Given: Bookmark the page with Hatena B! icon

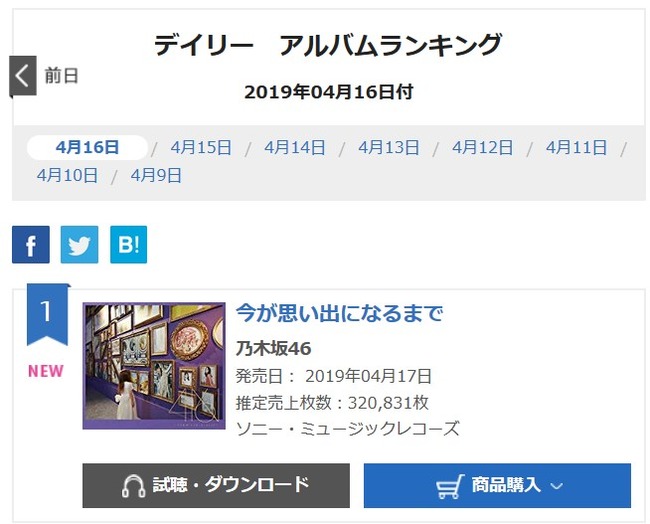Looking at the screenshot, I should coord(129,244).
